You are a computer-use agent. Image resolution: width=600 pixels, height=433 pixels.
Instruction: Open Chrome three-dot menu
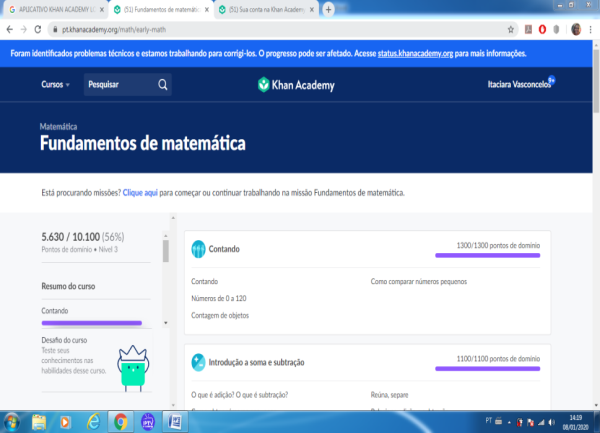[x=590, y=29]
